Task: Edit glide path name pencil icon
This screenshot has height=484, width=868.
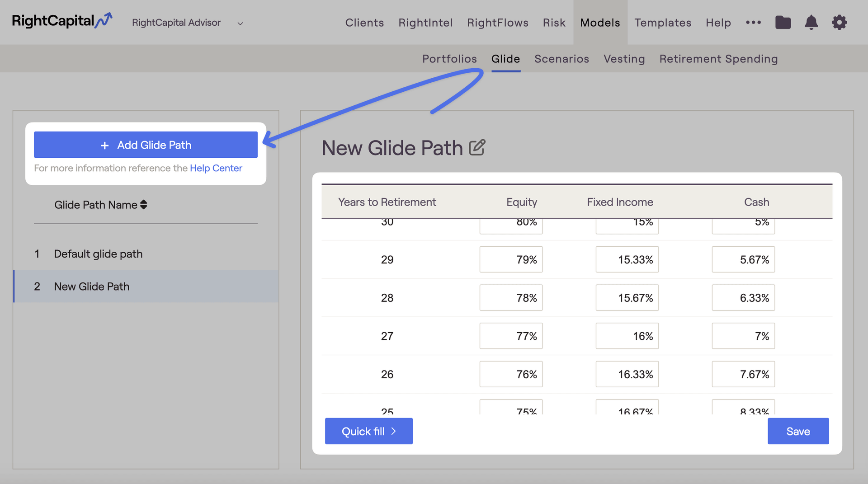Action: tap(477, 147)
